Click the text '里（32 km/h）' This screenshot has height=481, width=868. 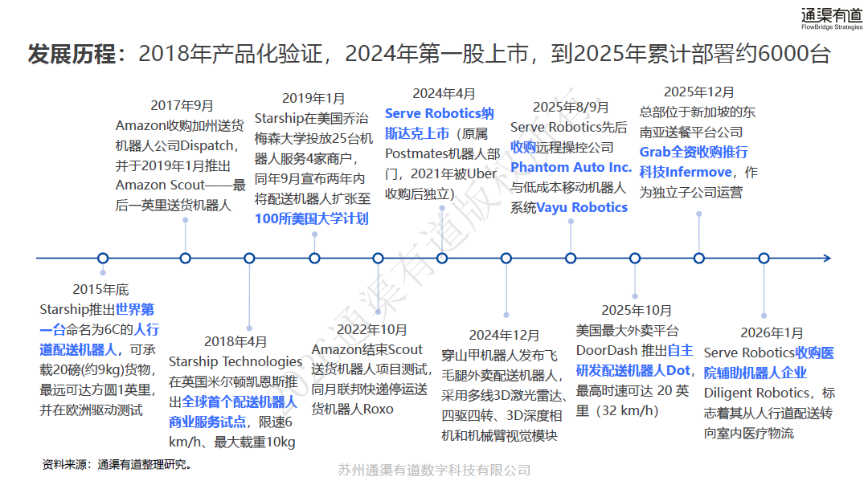point(617,411)
